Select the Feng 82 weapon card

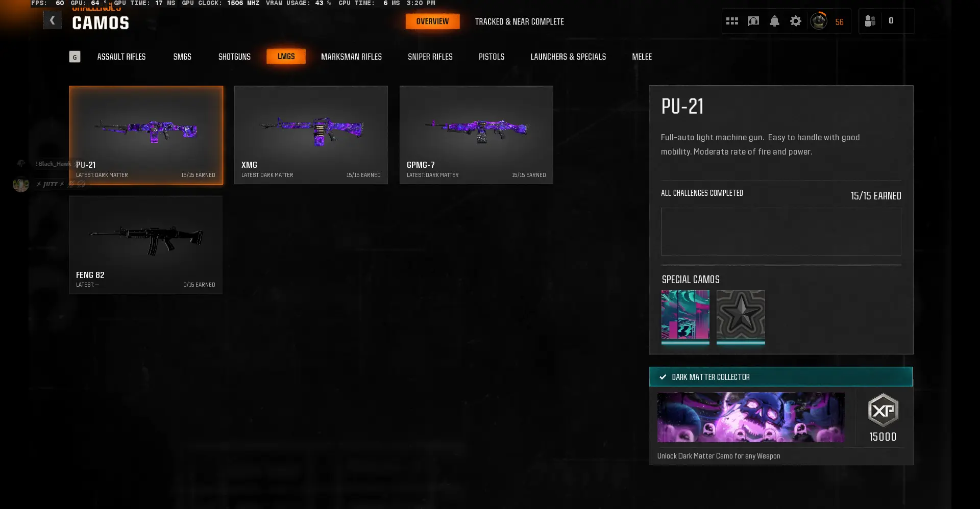point(145,245)
